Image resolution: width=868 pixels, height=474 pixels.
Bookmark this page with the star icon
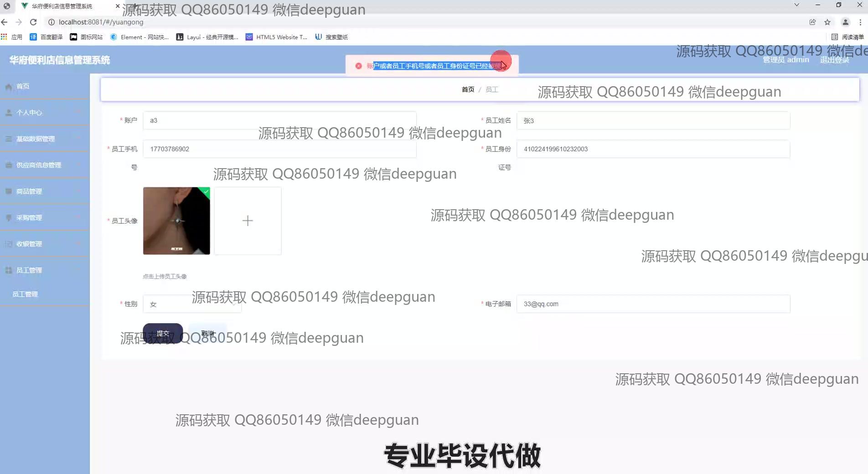coord(827,22)
